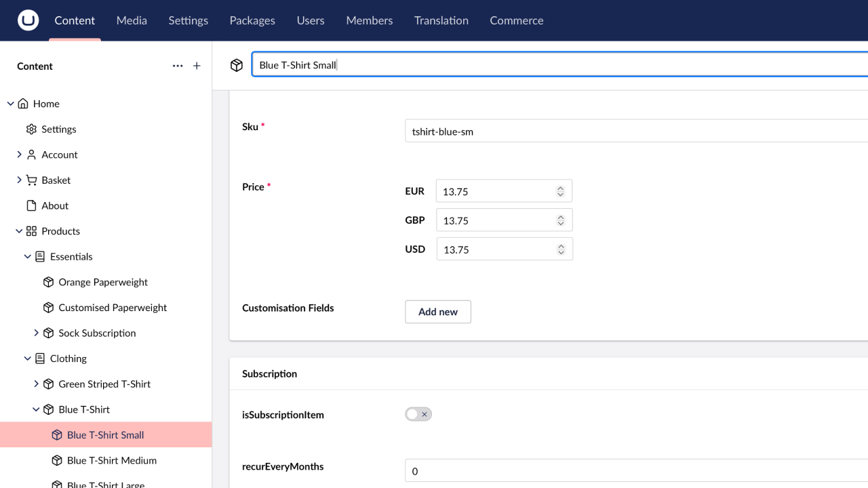Click the Umbraco logo icon

(x=28, y=20)
